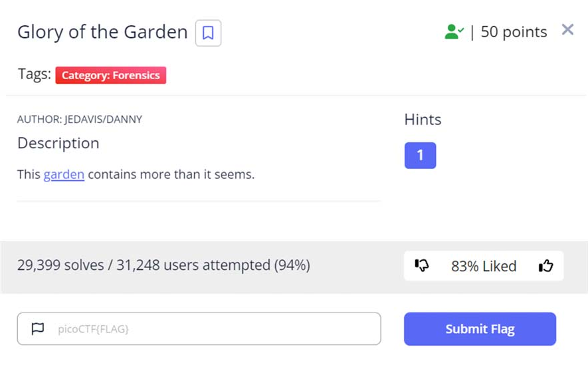Select the Category: Forensics tag
Viewport: 588px width, 365px height.
pos(110,75)
